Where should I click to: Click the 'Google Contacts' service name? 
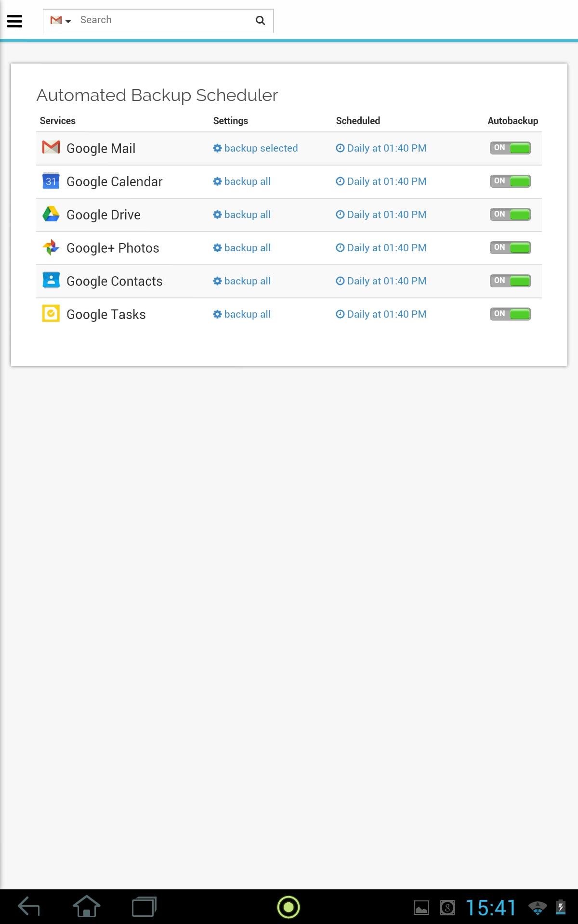pos(115,281)
